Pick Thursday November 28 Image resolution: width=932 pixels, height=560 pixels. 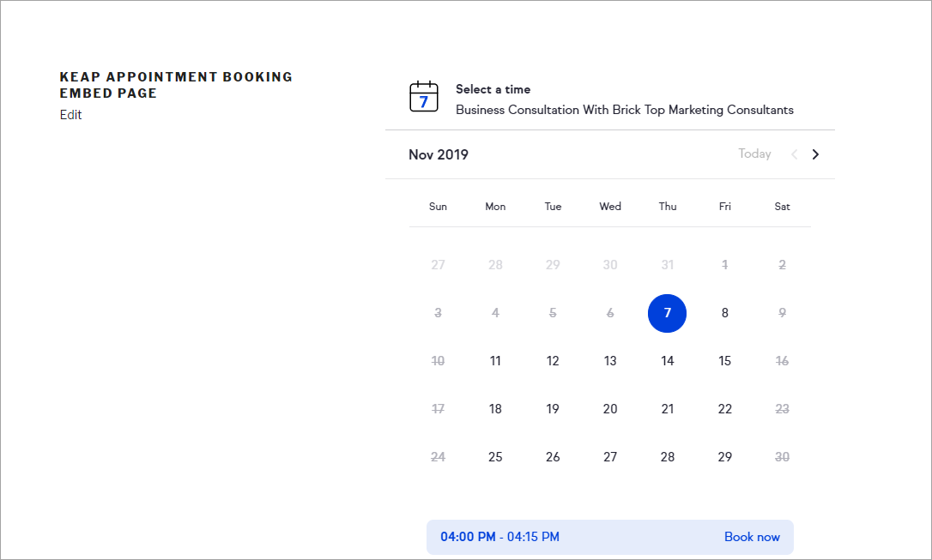[667, 457]
